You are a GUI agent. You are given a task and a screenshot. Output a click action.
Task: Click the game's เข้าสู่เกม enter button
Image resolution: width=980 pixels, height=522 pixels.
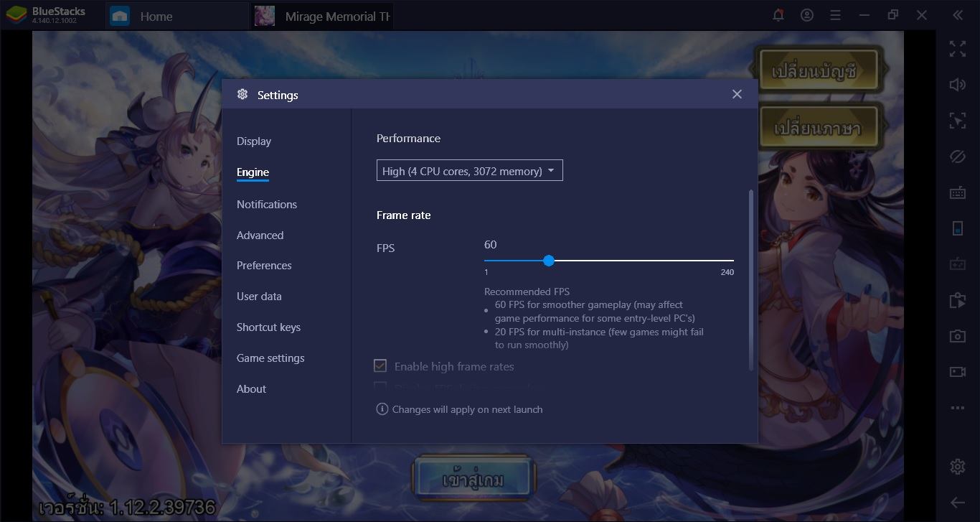click(473, 480)
